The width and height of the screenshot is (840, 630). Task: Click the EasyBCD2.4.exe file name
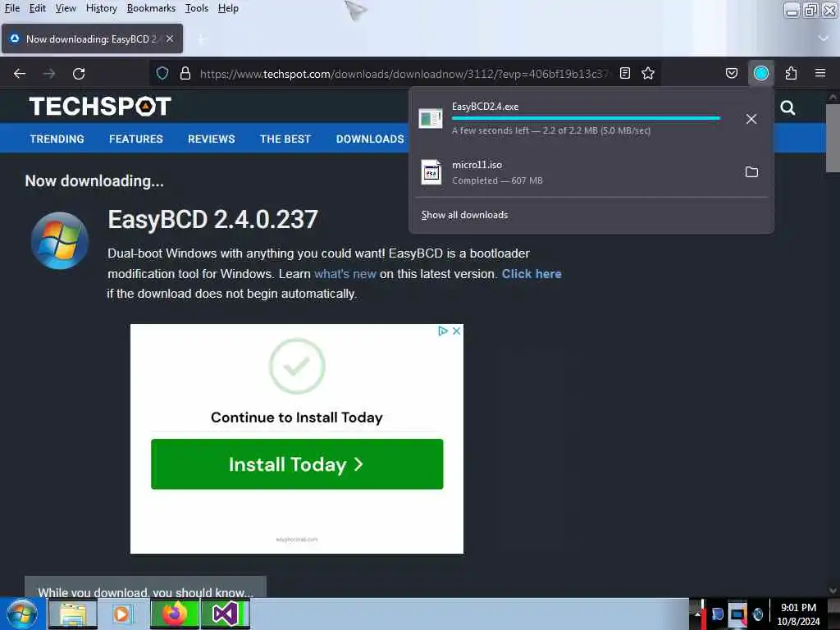coord(485,106)
